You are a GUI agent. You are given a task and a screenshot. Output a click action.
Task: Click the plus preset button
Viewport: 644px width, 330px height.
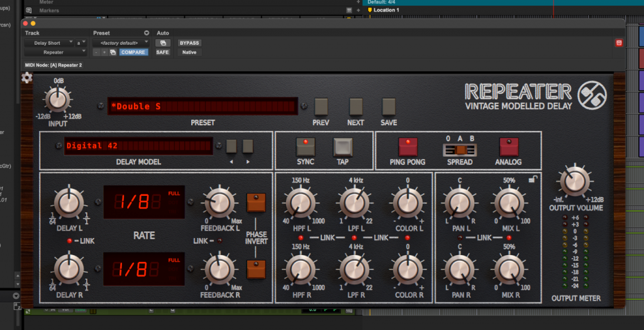point(104,52)
